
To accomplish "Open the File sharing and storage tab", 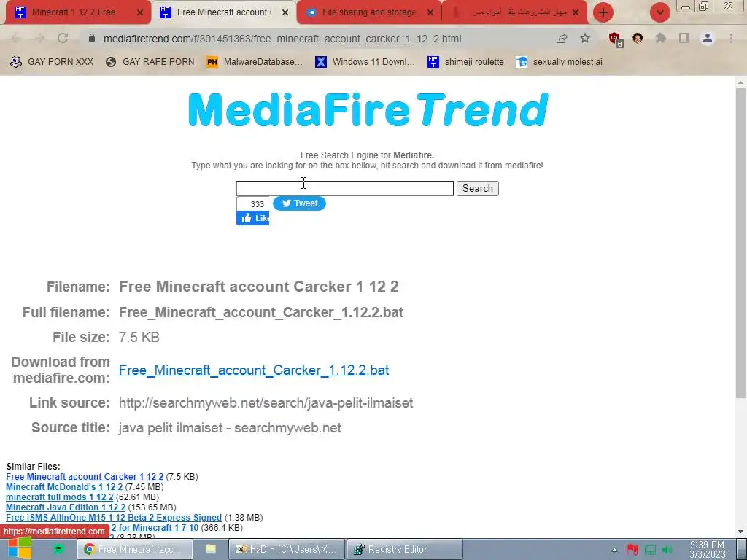I will coord(369,12).
